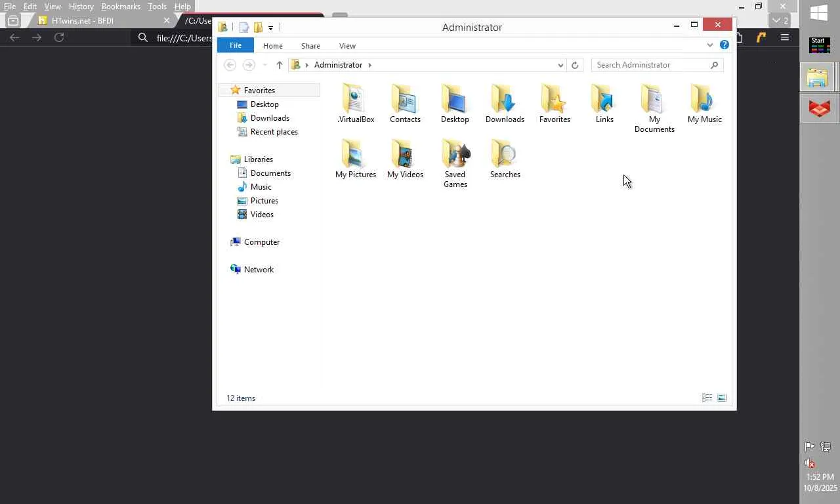Refresh the Administrator folder view
The height and width of the screenshot is (504, 840).
pos(575,65)
